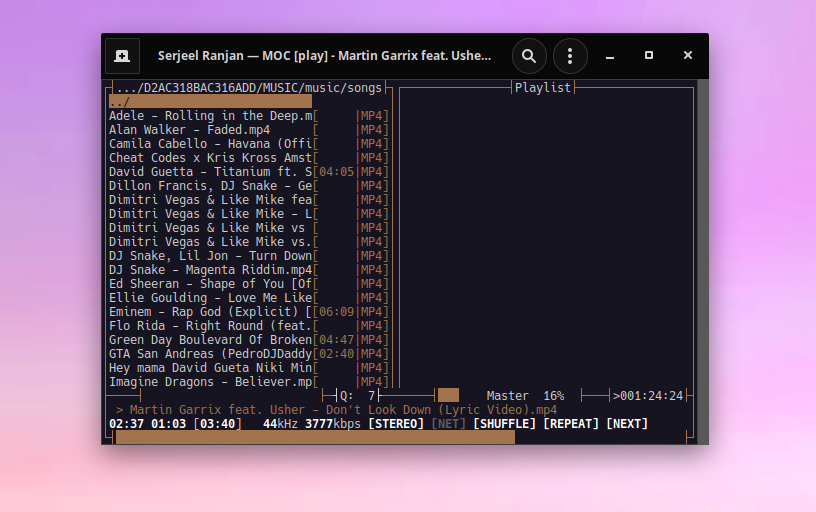
Task: Toggle the NEXT autonext option
Action: click(627, 424)
